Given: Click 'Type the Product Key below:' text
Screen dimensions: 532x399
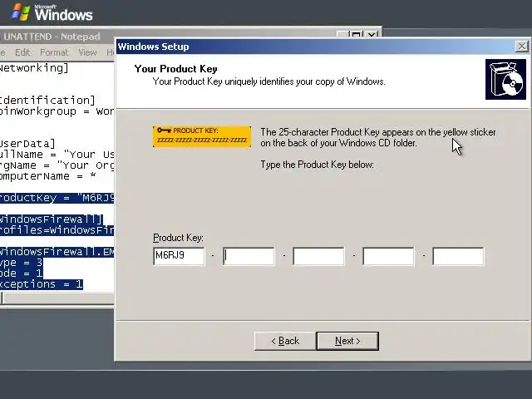Looking at the screenshot, I should coord(317,165).
